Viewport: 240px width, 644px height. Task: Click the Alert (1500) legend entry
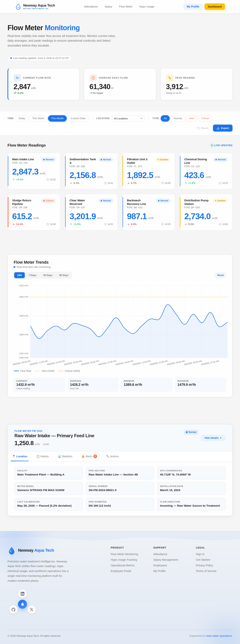point(45,371)
